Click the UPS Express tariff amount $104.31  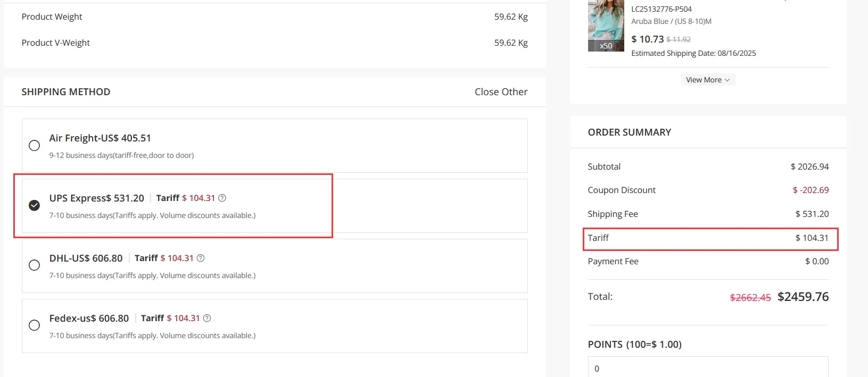coord(199,198)
